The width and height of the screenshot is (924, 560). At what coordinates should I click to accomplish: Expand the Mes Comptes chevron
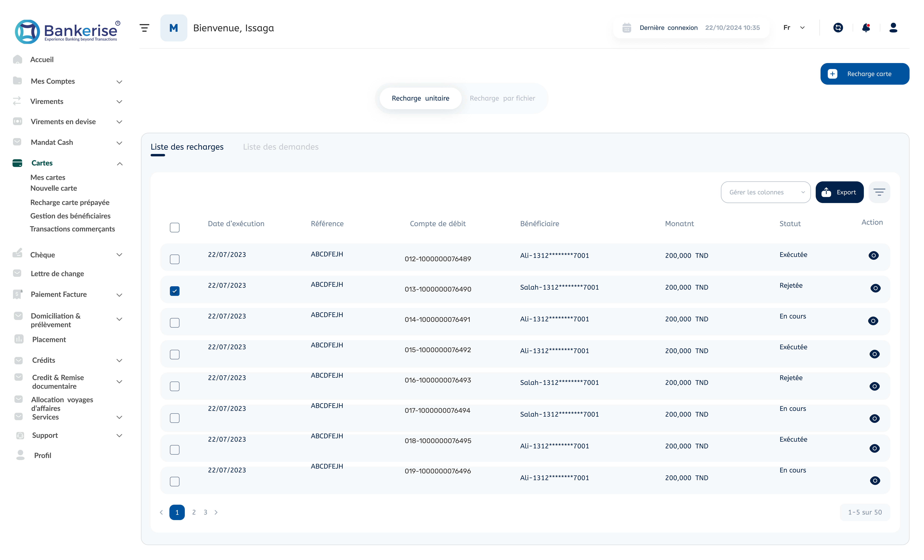[x=119, y=82]
